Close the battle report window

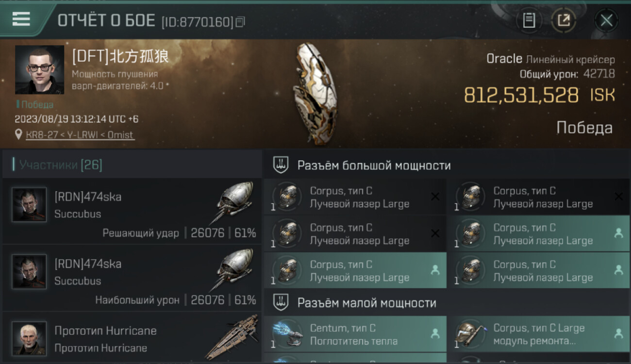606,20
